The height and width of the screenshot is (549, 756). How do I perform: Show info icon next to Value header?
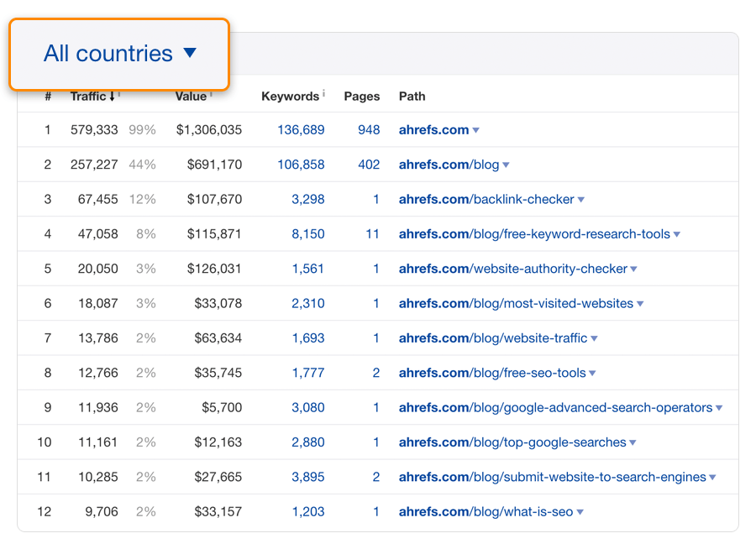pos(211,95)
